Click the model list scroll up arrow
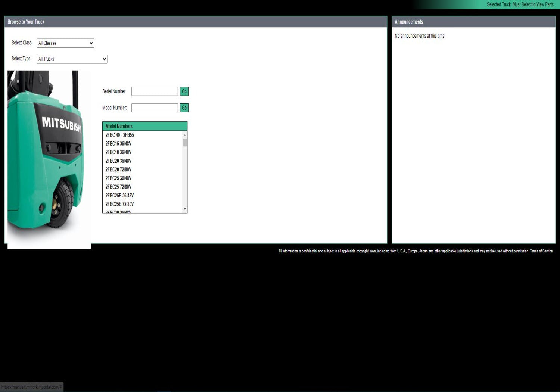Viewport: 560px width, 392px height. point(185,135)
